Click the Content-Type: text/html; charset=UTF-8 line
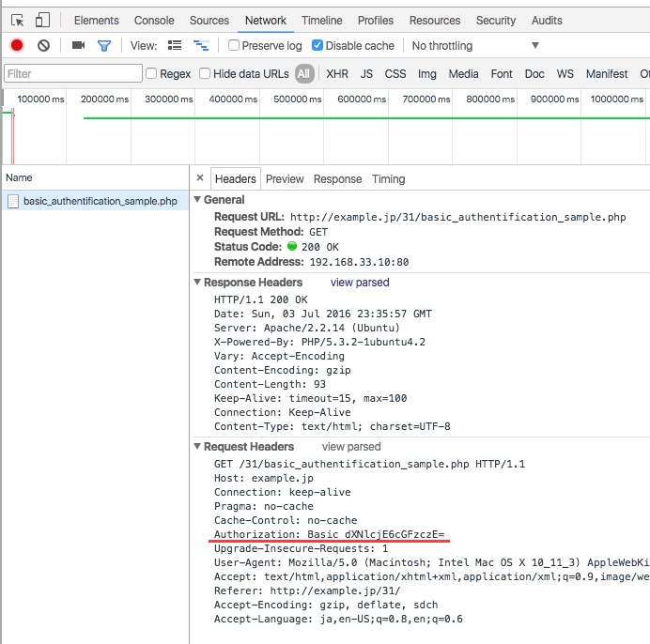Viewport: 650px width, 644px height. [x=333, y=426]
